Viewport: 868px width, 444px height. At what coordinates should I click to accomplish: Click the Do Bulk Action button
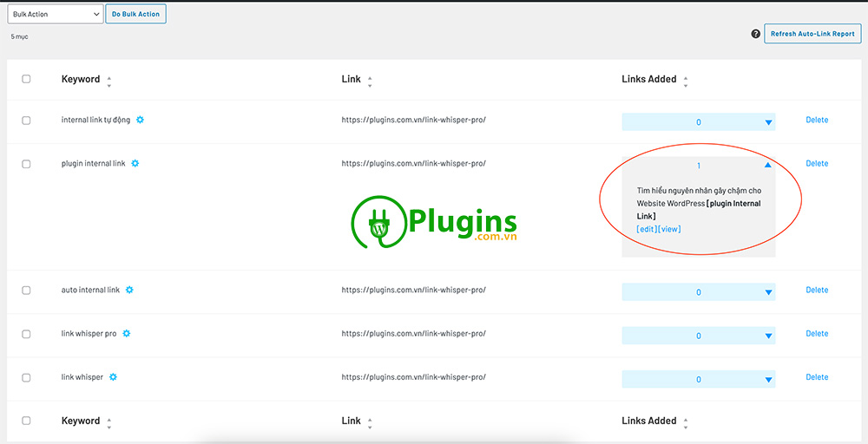click(135, 14)
